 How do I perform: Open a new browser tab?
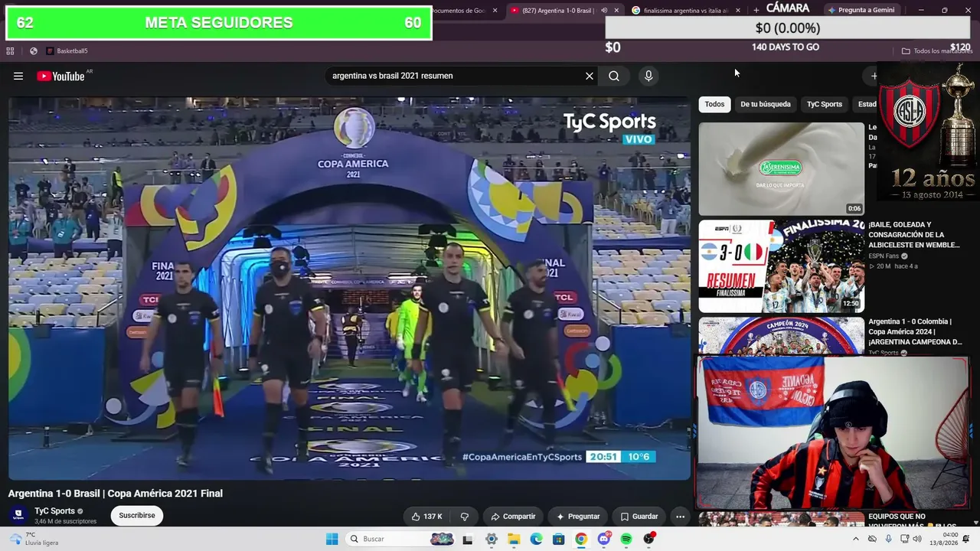click(756, 11)
